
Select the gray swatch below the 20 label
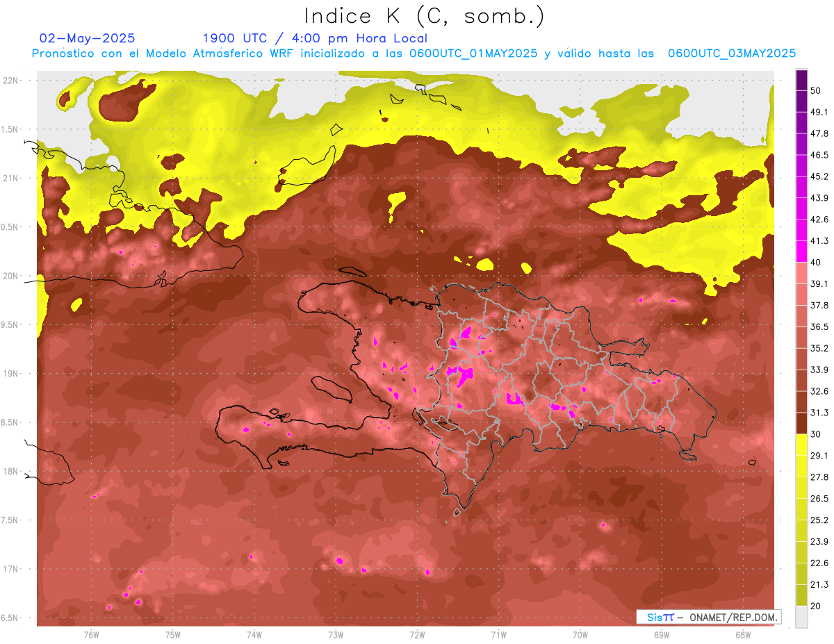point(801,616)
